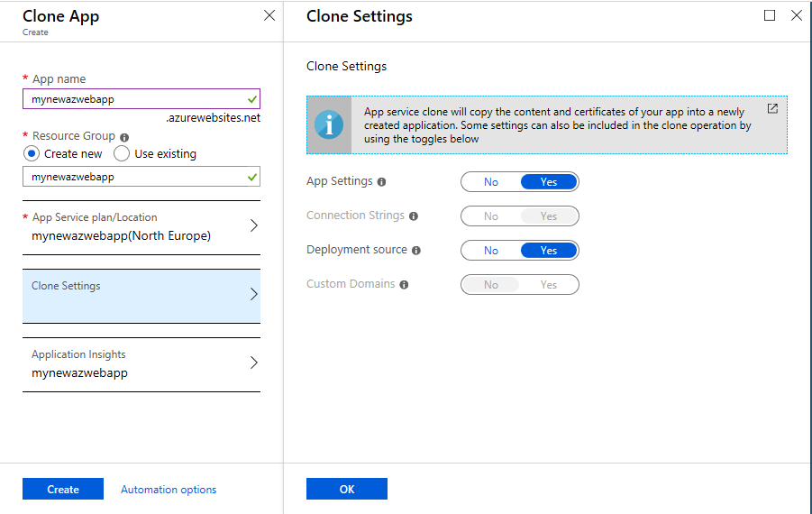Set App Settings toggle to No
812x514 pixels.
tap(491, 182)
